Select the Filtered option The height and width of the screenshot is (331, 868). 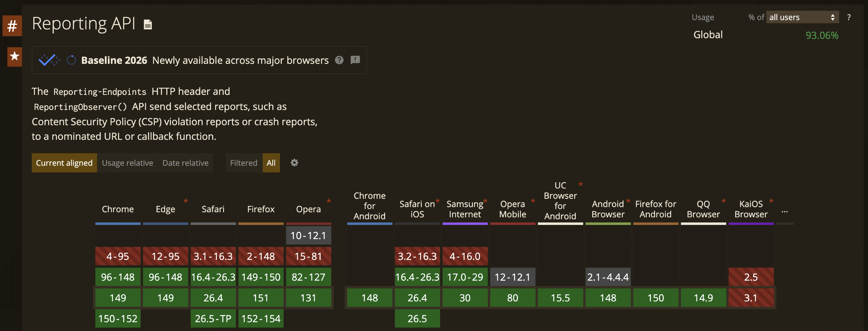244,163
